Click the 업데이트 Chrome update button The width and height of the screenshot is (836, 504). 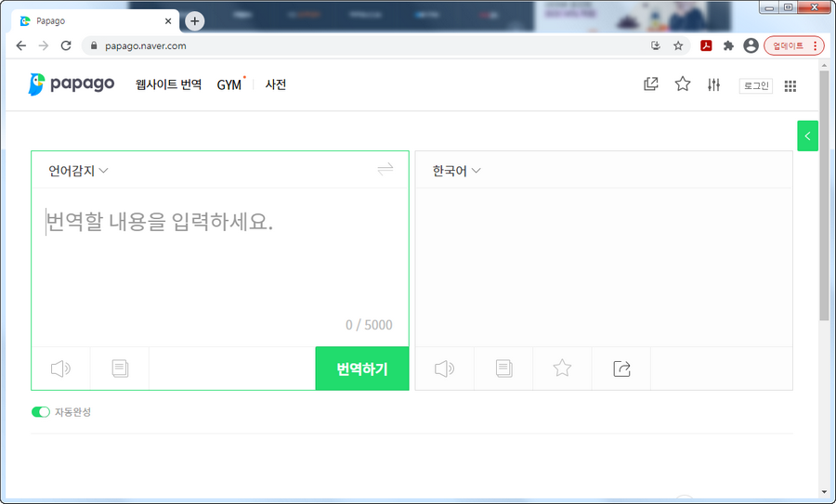point(794,45)
